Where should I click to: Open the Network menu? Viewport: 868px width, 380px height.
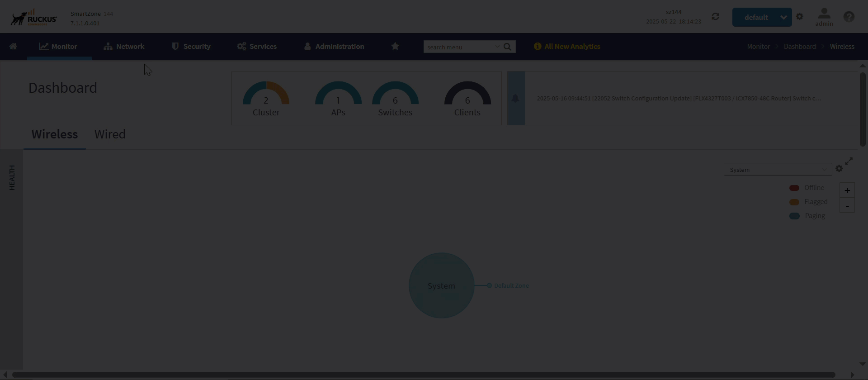click(x=124, y=46)
